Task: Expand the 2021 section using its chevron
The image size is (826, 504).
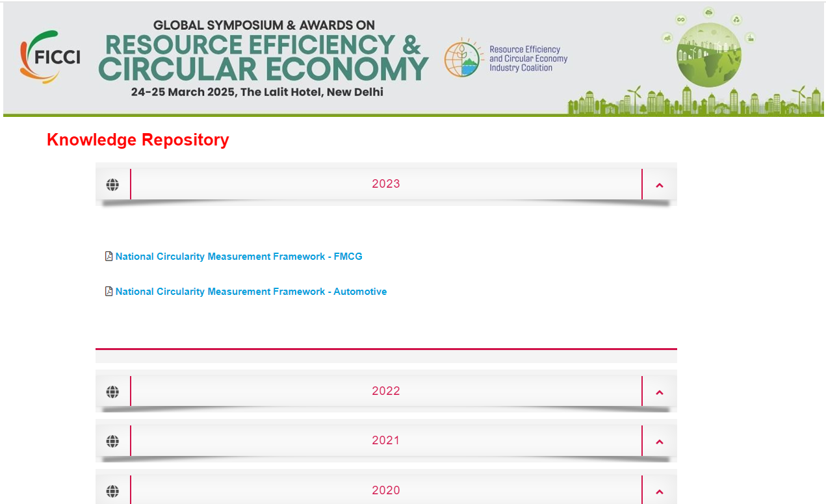Action: (x=660, y=442)
